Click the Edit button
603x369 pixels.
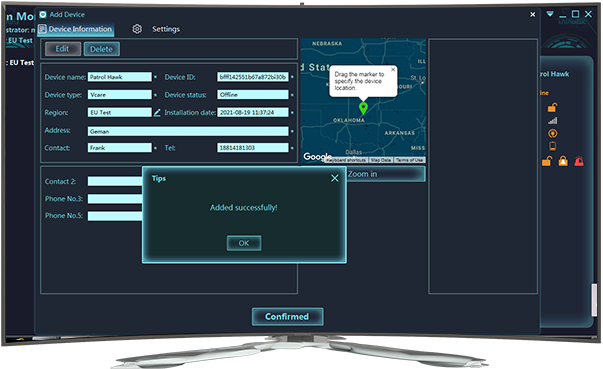pos(63,49)
